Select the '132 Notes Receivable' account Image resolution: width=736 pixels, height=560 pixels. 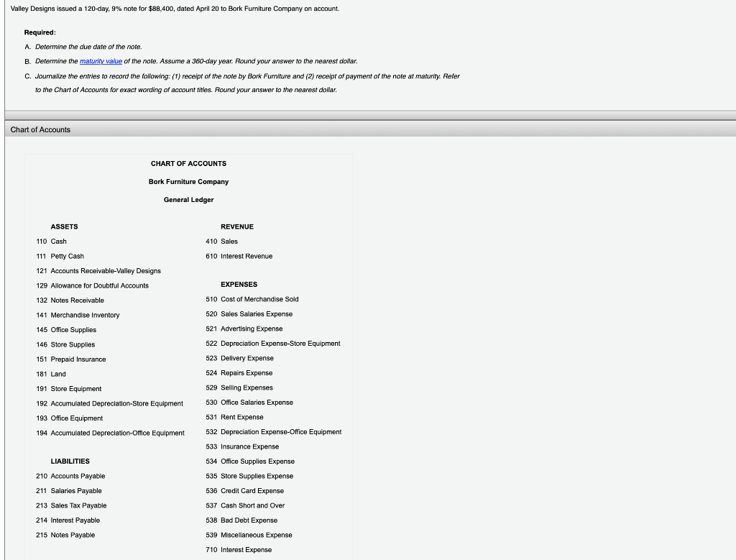pyautogui.click(x=70, y=300)
